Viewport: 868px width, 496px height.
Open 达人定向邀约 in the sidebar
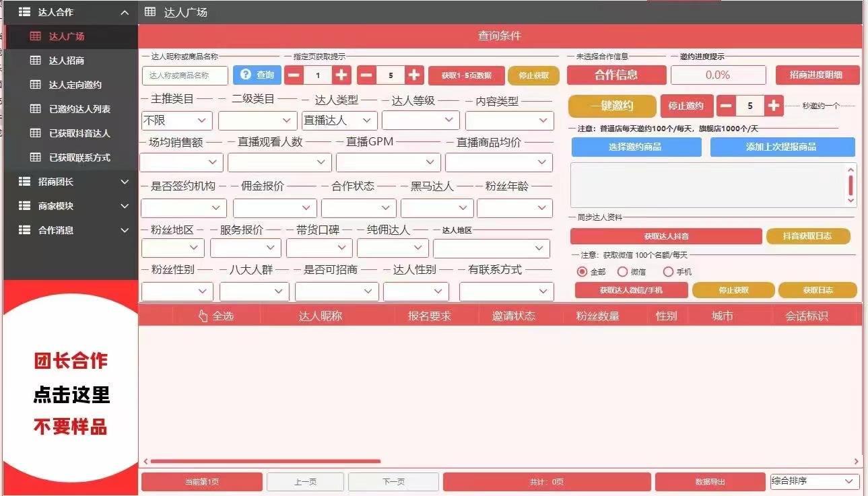pyautogui.click(x=75, y=85)
